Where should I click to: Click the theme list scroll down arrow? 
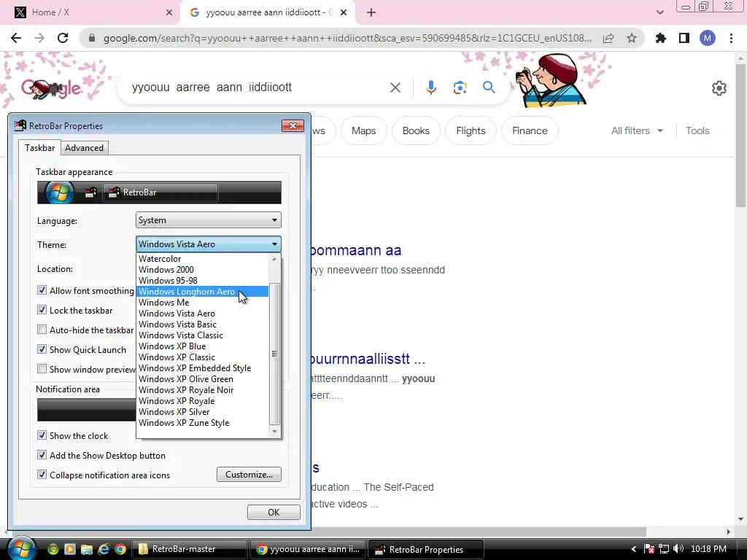click(x=274, y=432)
